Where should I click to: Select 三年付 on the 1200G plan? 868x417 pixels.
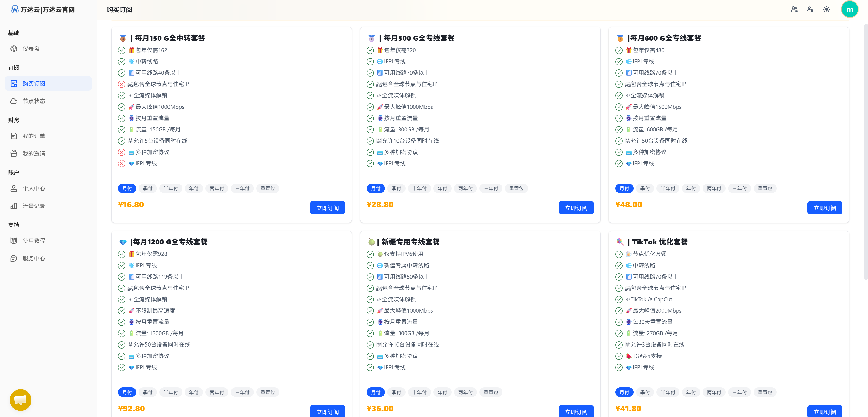point(242,392)
